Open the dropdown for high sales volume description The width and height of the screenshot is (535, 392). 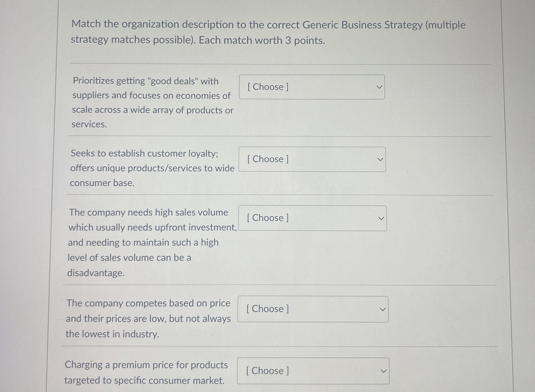click(x=312, y=218)
